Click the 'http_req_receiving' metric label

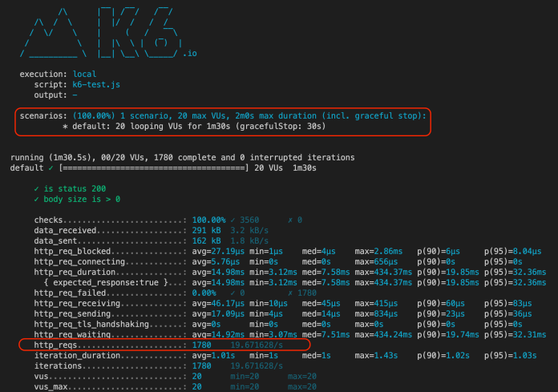77,304
